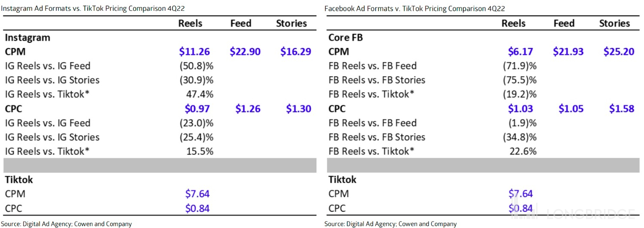
Task: Select the Core FB section heading
Action: [x=345, y=38]
